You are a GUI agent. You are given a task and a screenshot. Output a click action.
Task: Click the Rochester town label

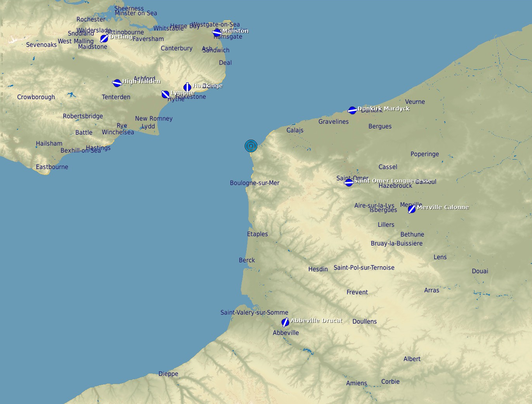pyautogui.click(x=91, y=20)
